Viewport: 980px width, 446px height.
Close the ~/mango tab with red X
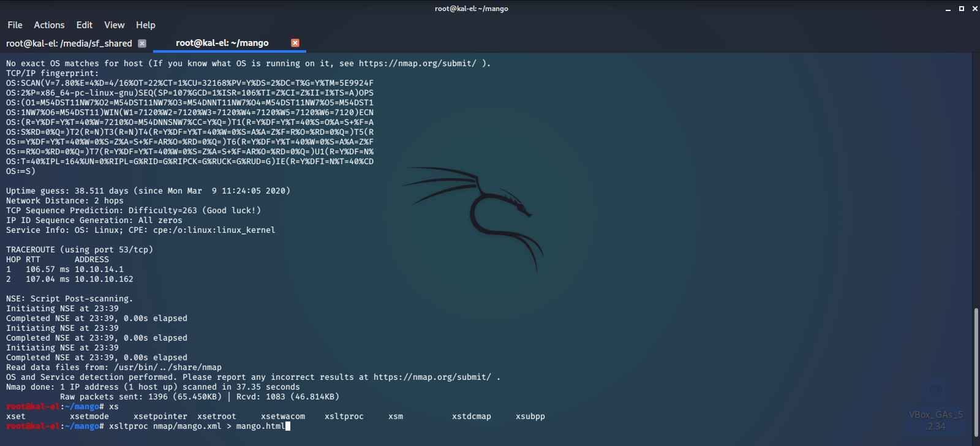point(295,43)
